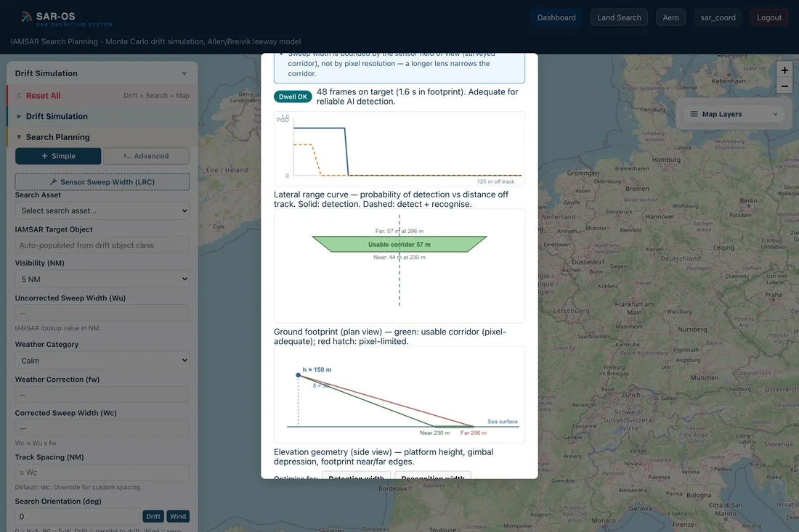Zoom in the map with plus button
This screenshot has height=532, width=799.
click(x=784, y=70)
